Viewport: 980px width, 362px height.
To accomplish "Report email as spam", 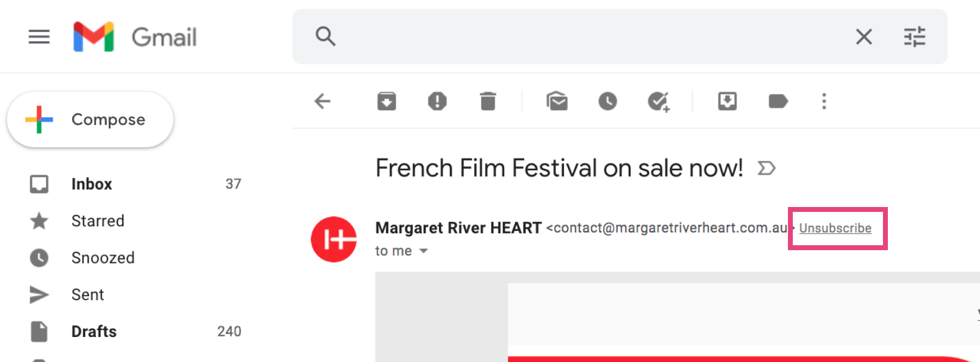I will click(x=437, y=102).
